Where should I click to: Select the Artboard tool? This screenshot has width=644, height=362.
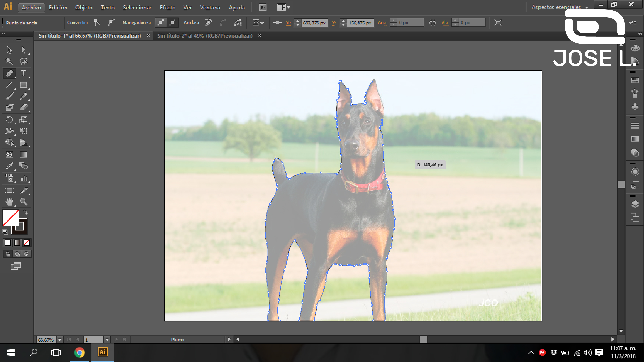[x=9, y=191]
